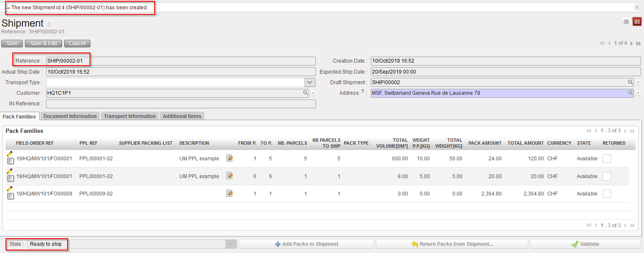Validate the shipment
This screenshot has height=253, width=644.
click(585, 244)
